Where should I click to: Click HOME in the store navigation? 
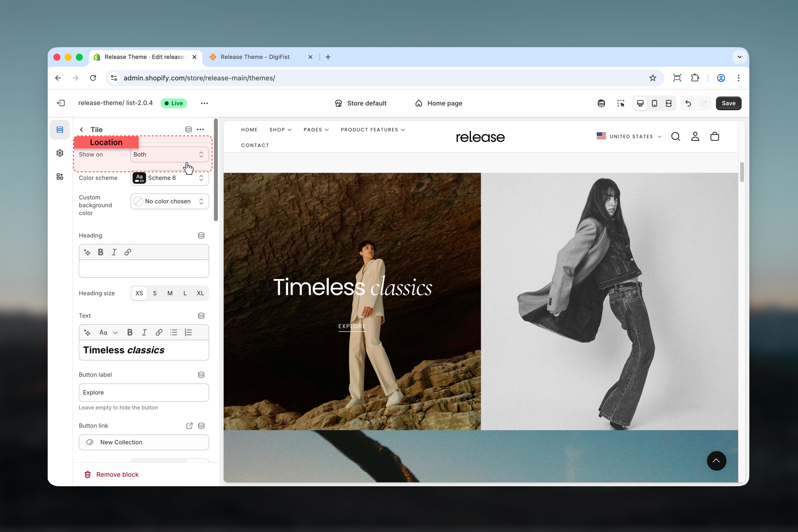coord(249,130)
